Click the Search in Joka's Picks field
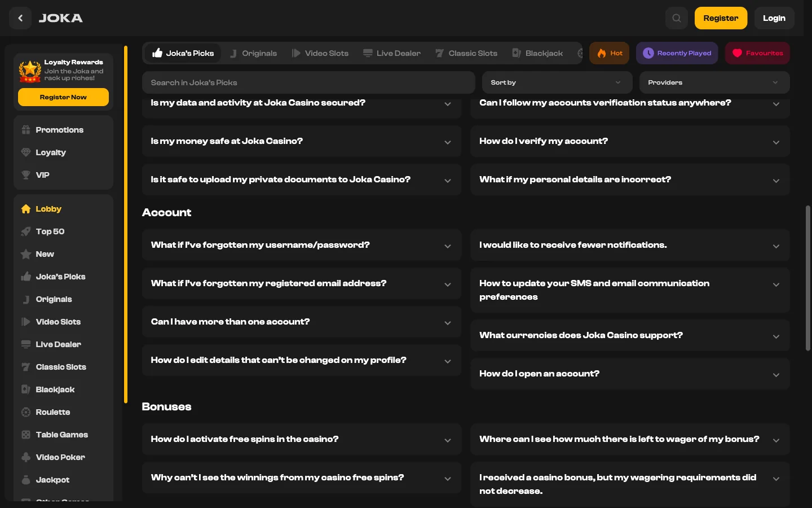This screenshot has height=508, width=812. point(308,82)
